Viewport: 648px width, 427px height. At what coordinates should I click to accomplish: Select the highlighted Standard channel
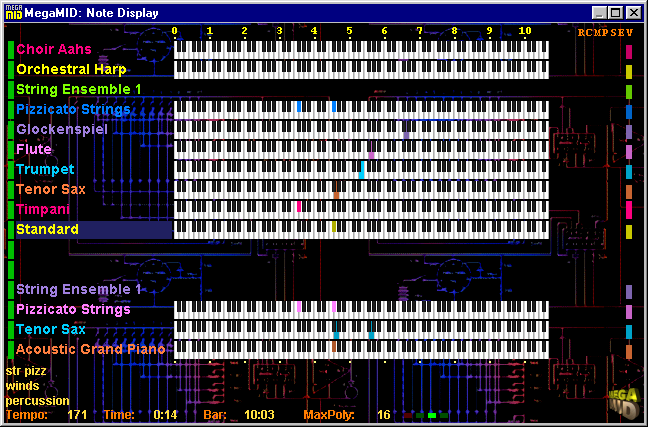click(47, 230)
